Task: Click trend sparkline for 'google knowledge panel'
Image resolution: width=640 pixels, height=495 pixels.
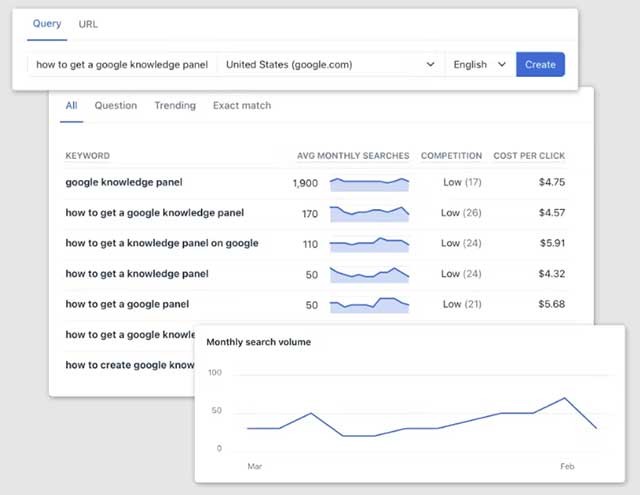Action: pos(369,183)
